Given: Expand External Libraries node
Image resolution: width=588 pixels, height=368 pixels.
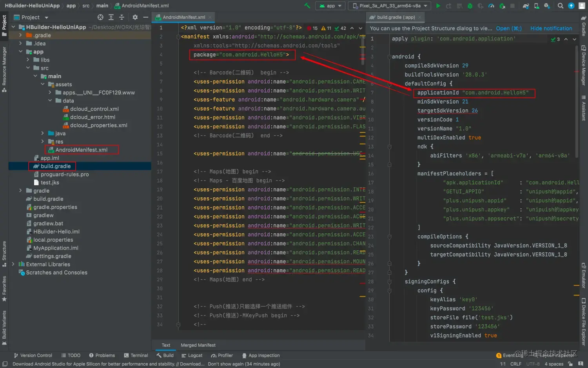Looking at the screenshot, I should (x=13, y=264).
